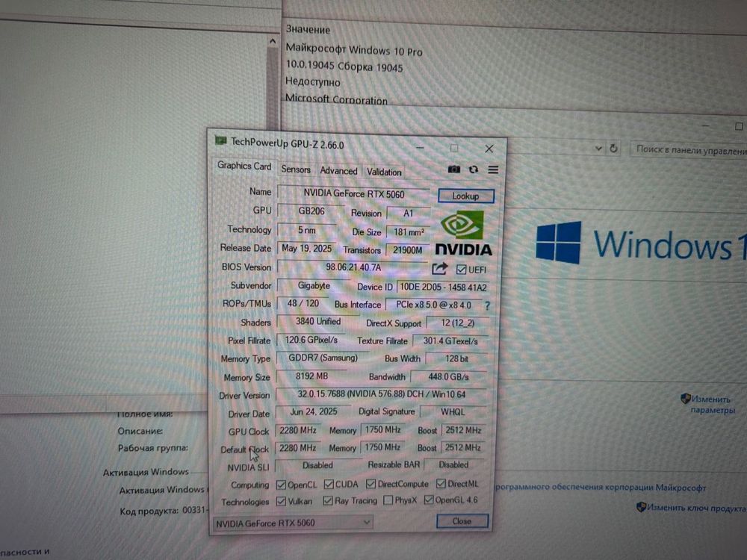Click the Bus Width value 128 bit
The height and width of the screenshot is (560, 747).
(x=456, y=358)
